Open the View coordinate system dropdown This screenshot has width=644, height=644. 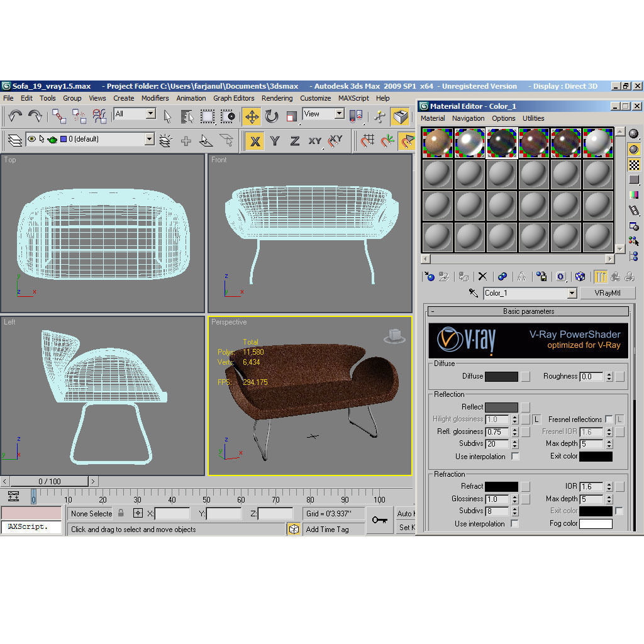339,113
